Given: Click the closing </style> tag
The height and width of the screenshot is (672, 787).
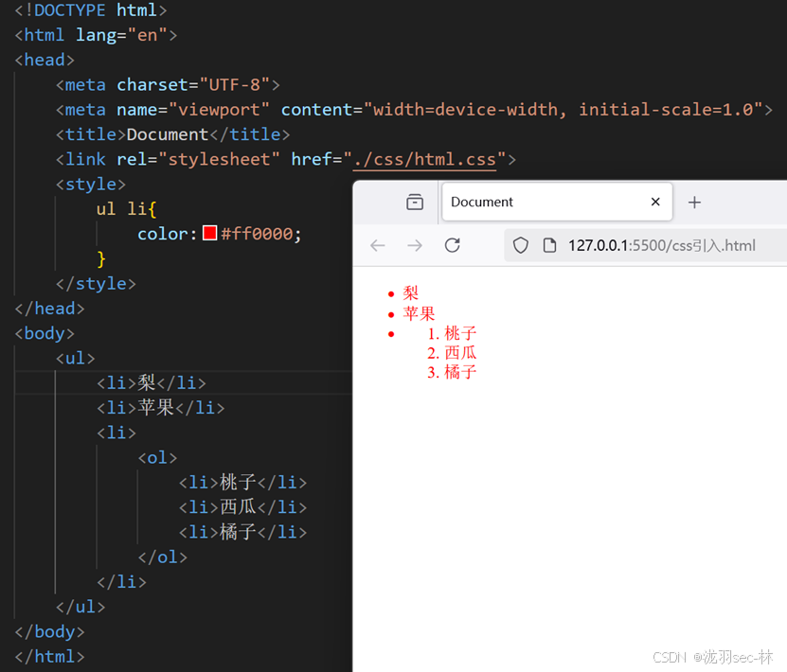Looking at the screenshot, I should (96, 284).
